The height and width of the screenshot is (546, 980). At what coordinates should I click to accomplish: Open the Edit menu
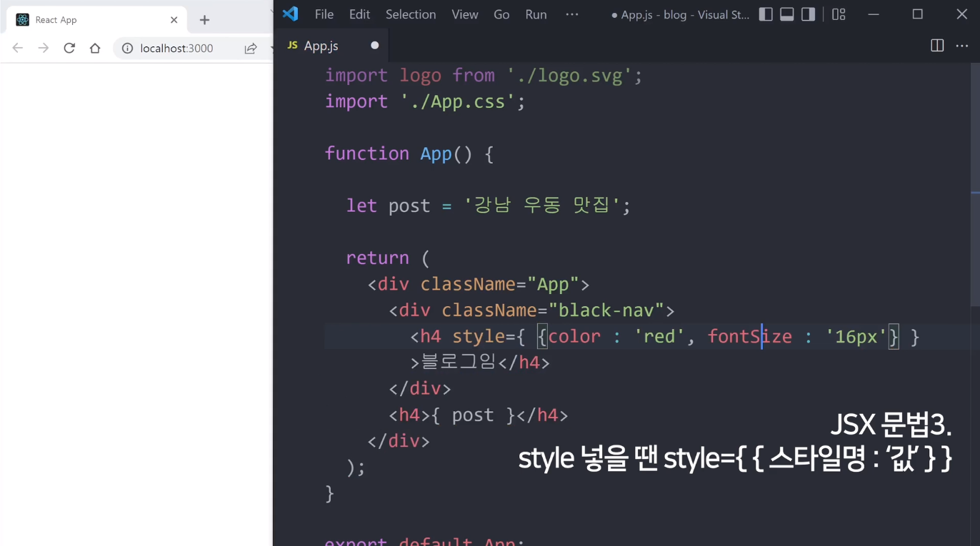point(359,14)
